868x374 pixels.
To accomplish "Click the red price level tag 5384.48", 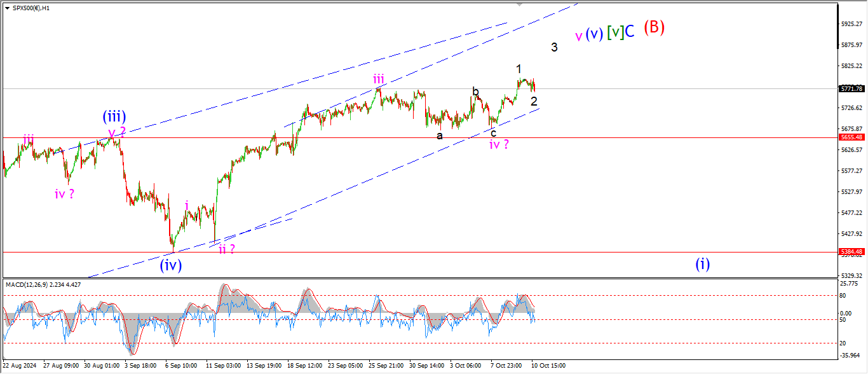I will pos(851,252).
